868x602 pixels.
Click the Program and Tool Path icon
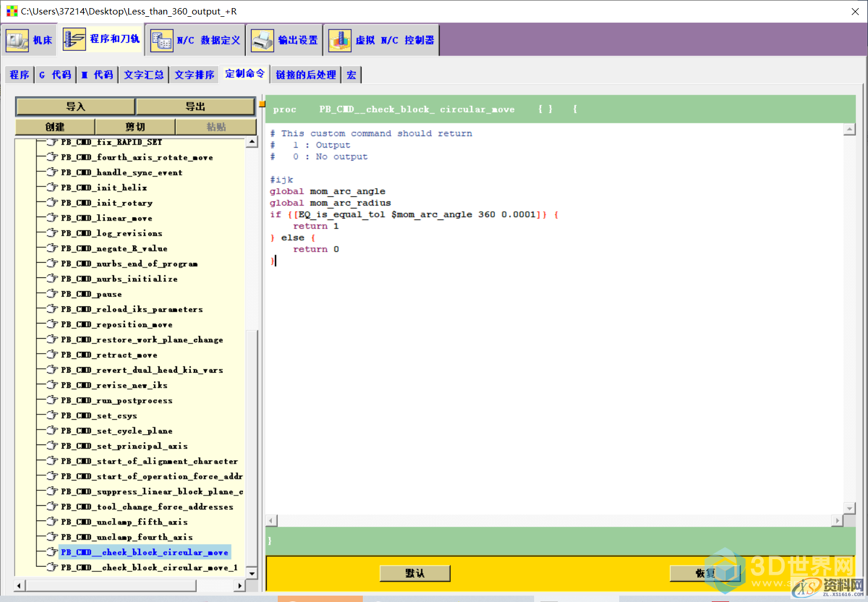74,39
